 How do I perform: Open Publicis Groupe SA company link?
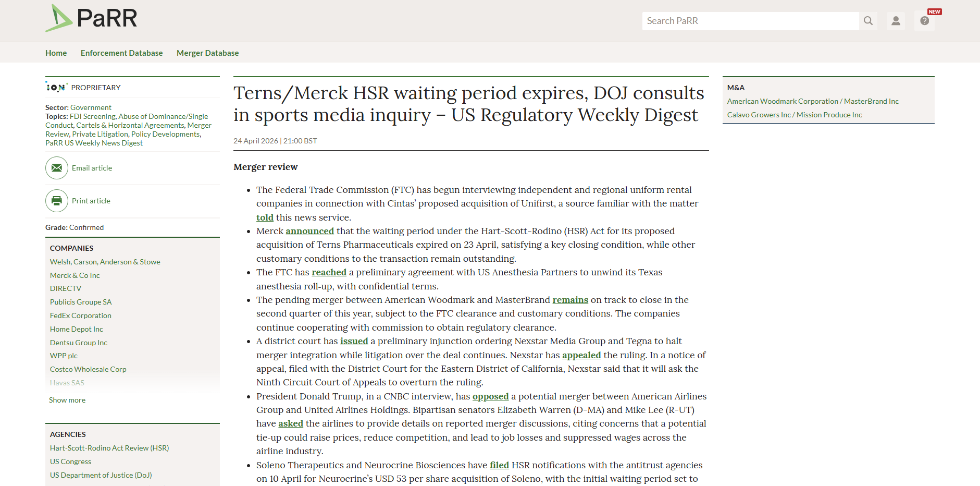[81, 302]
